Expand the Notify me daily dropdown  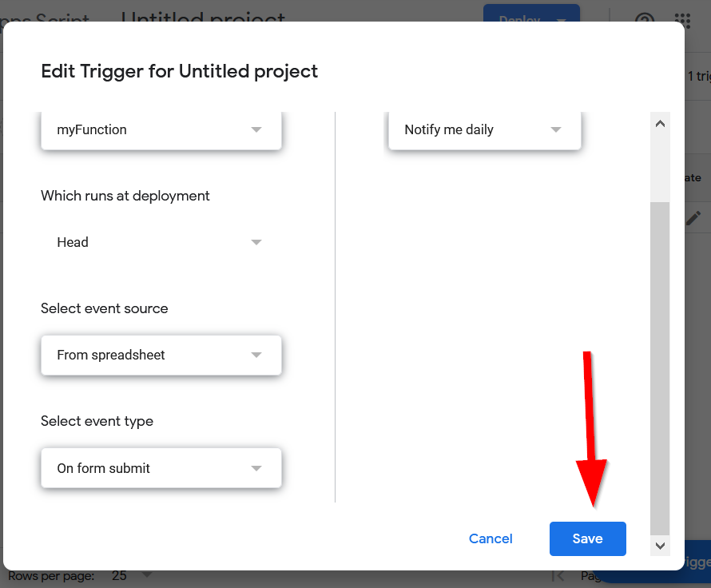(x=484, y=129)
